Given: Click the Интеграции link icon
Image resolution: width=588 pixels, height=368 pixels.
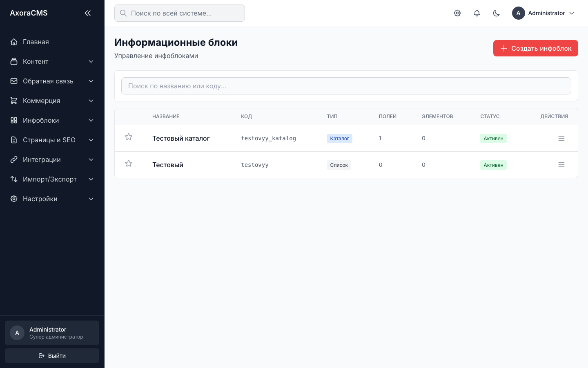Looking at the screenshot, I should click(14, 159).
